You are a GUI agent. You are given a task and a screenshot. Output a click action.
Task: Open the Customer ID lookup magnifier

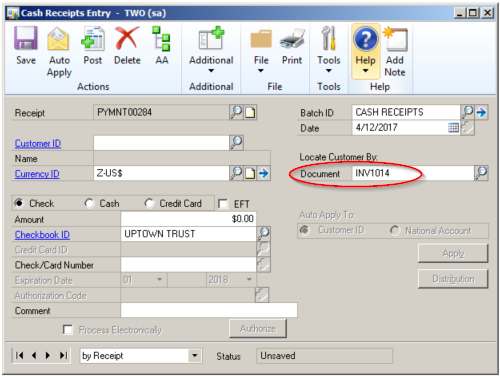(236, 143)
